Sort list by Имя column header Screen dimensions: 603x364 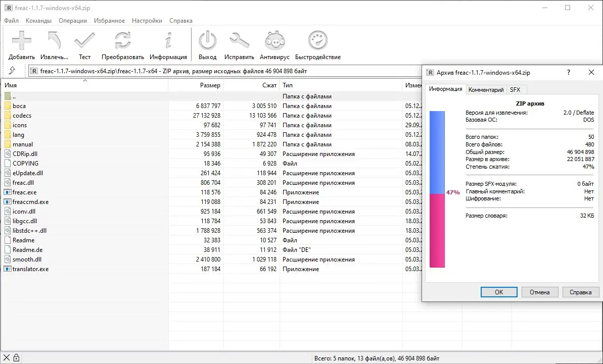tap(84, 85)
